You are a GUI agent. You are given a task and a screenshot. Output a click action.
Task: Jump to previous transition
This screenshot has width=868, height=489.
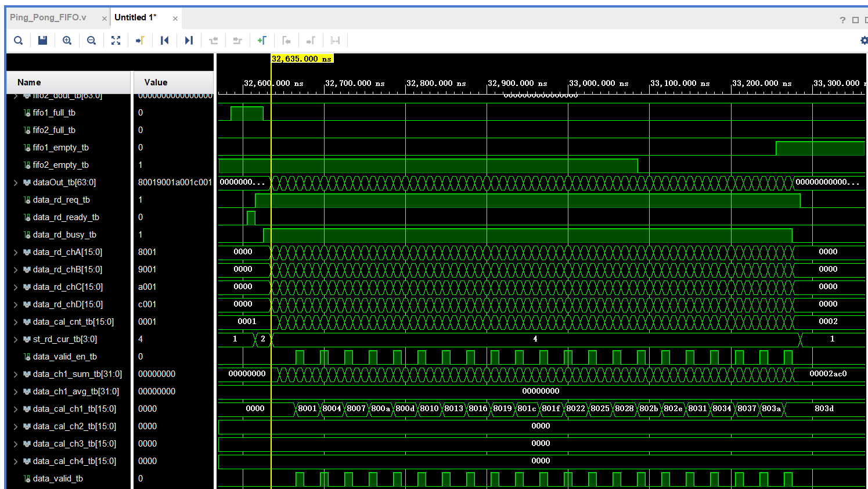214,41
